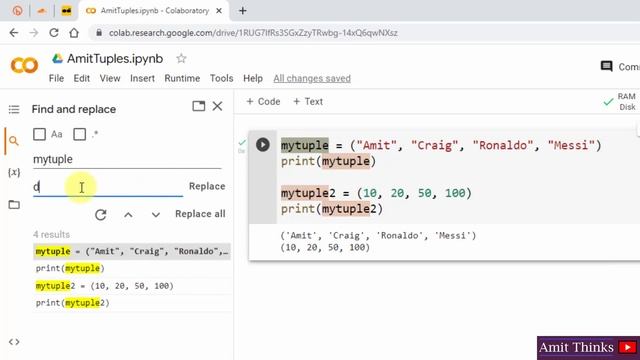Open the Files folder icon in sidebar
Viewport: 640px width, 360px height.
[14, 204]
